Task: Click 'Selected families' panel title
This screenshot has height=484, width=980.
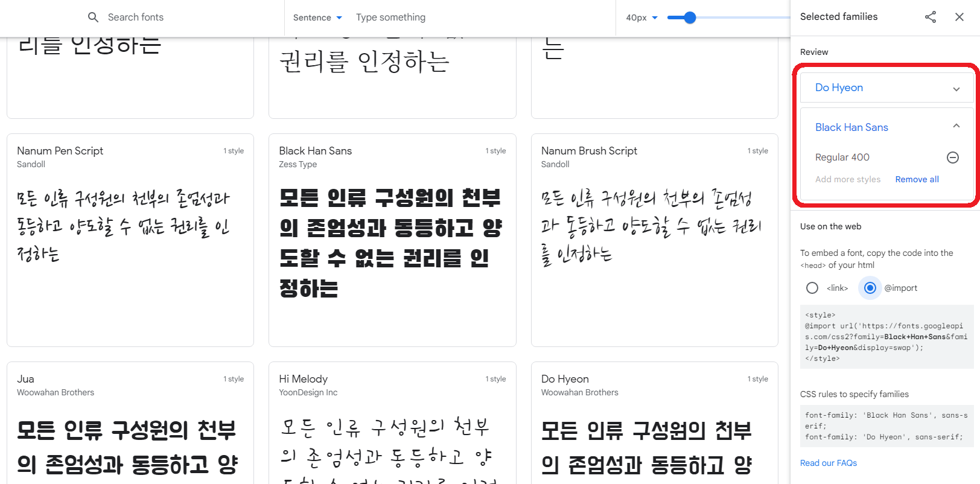Action: 839,17
